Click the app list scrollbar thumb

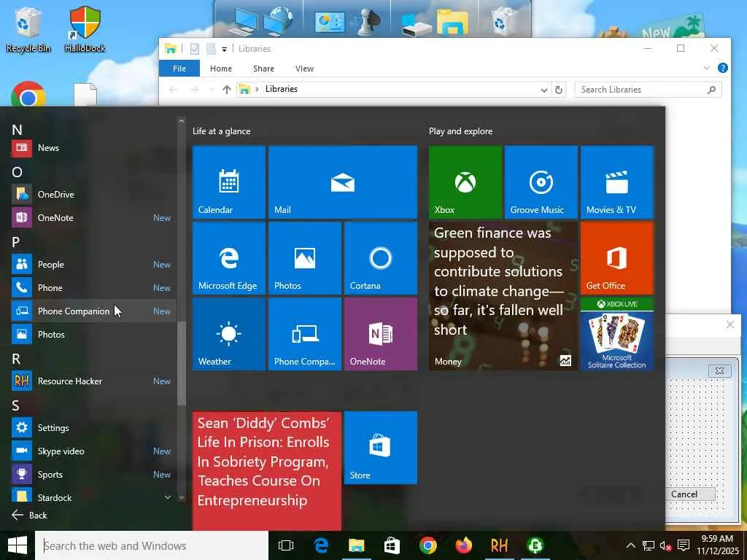tap(182, 363)
